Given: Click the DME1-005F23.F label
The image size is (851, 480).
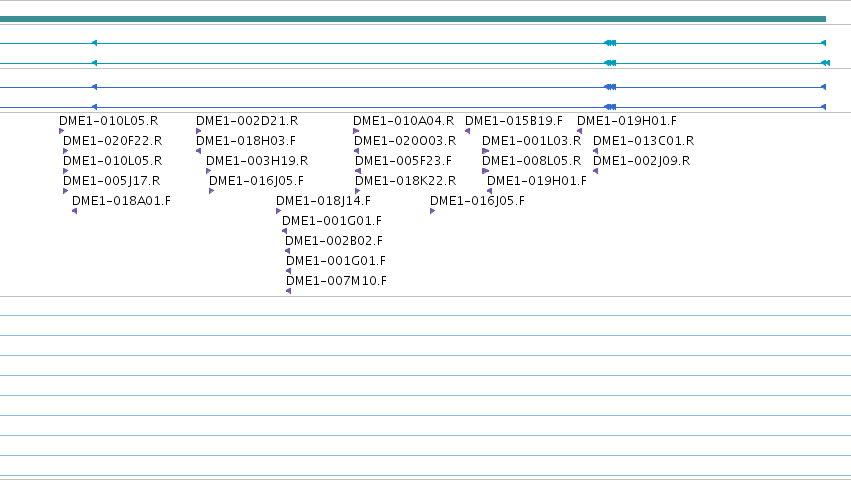Looking at the screenshot, I should tap(403, 161).
